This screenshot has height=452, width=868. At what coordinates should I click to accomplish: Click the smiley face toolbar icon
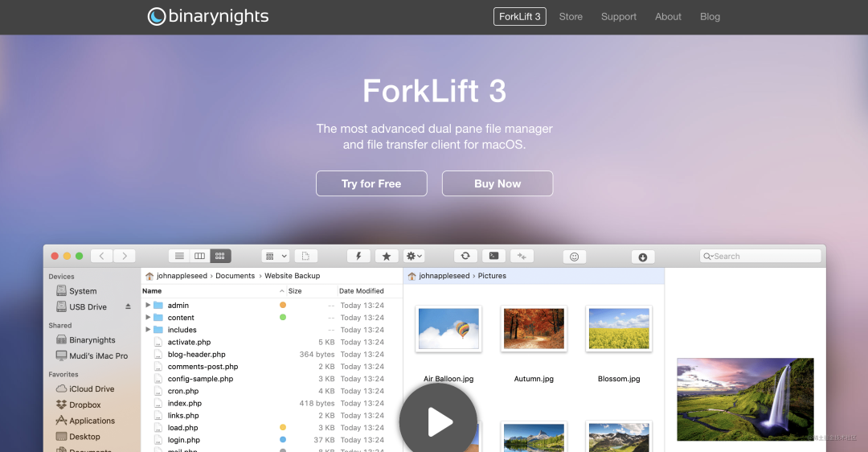[x=574, y=257]
